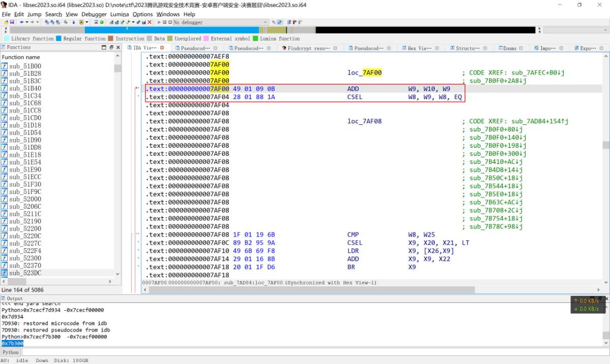Image resolution: width=610 pixels, height=364 pixels.
Task: Select function sub_51B00 in the list
Action: 25,66
